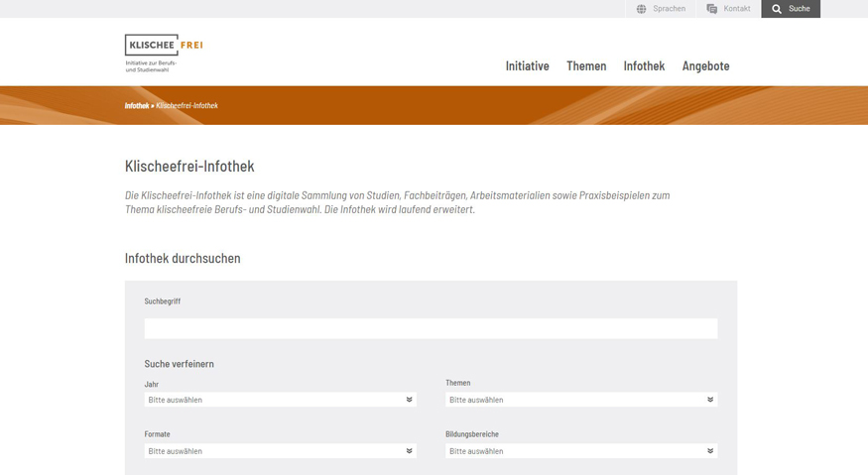Viewport: 868px width, 475px height.
Task: Click the speech bubble icon beside Kontakt
Action: pos(711,9)
